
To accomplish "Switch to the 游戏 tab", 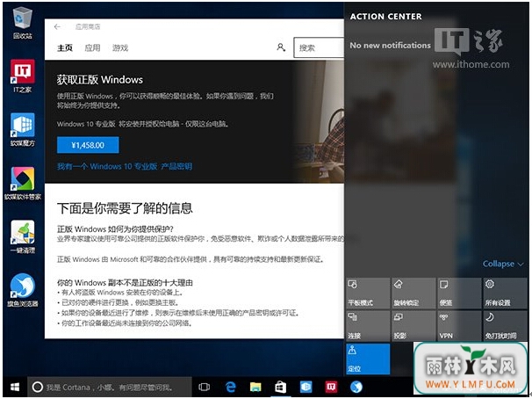I will pos(120,47).
